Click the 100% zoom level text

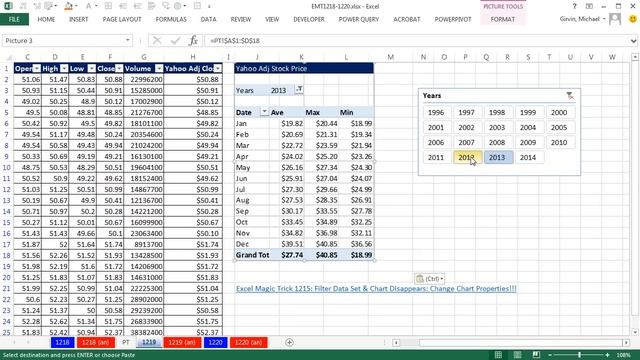pyautogui.click(x=623, y=355)
